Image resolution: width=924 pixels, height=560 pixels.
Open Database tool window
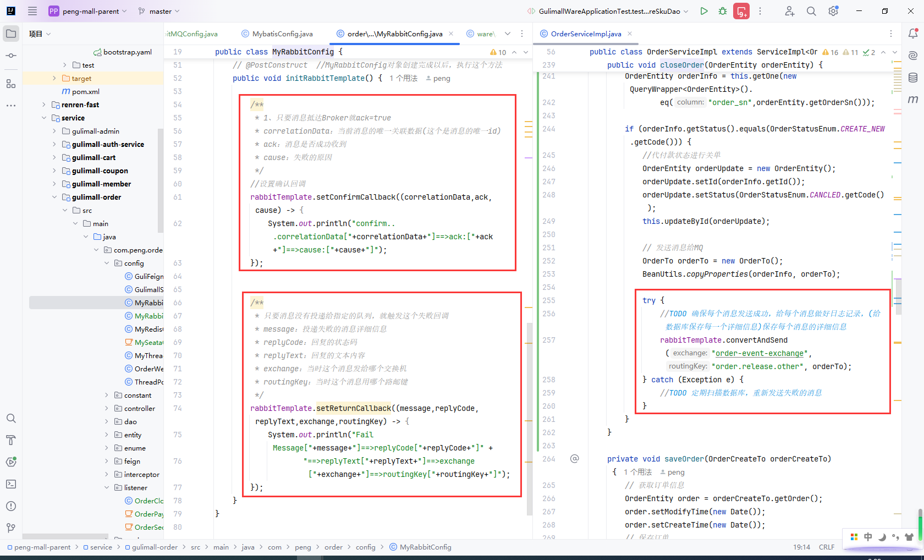(x=913, y=78)
